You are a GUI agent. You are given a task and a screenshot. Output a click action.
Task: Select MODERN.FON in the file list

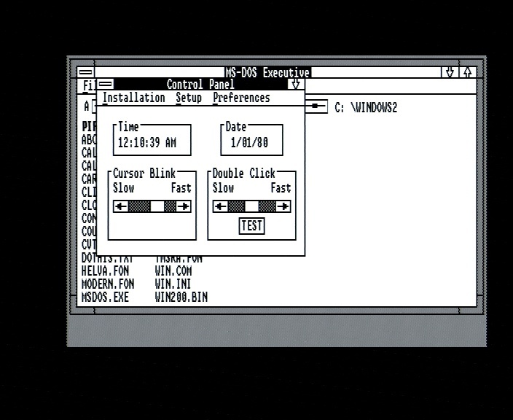coord(108,284)
